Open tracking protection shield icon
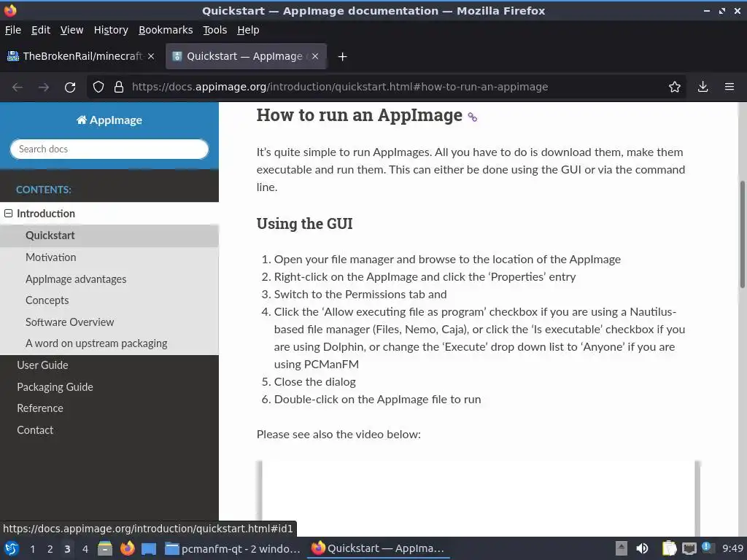 pyautogui.click(x=98, y=87)
